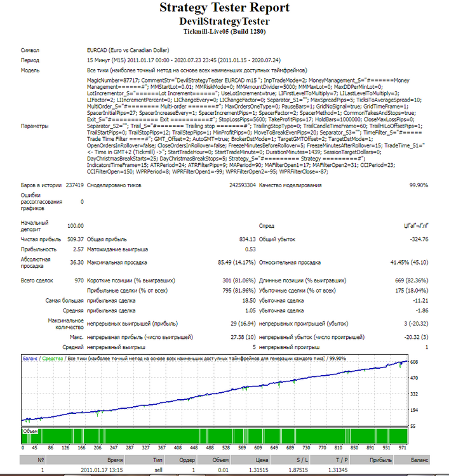Select modelled ticks value '242593304'

pyautogui.click(x=243, y=185)
